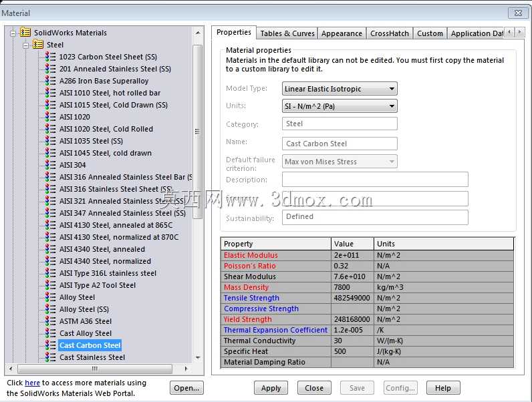Click the material icon beside AISI 1020 Steel, Cold Rolled
This screenshot has width=532, height=402.
point(51,128)
